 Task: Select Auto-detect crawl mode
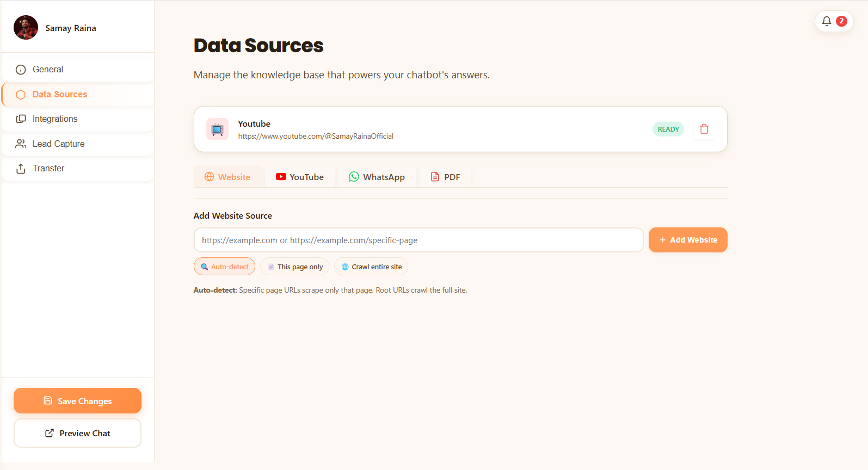tap(224, 267)
